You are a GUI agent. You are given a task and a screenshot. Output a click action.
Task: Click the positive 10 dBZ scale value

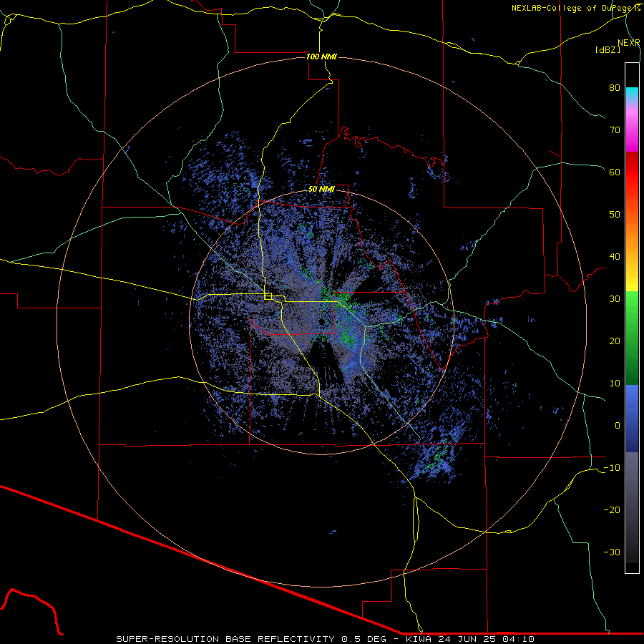615,384
